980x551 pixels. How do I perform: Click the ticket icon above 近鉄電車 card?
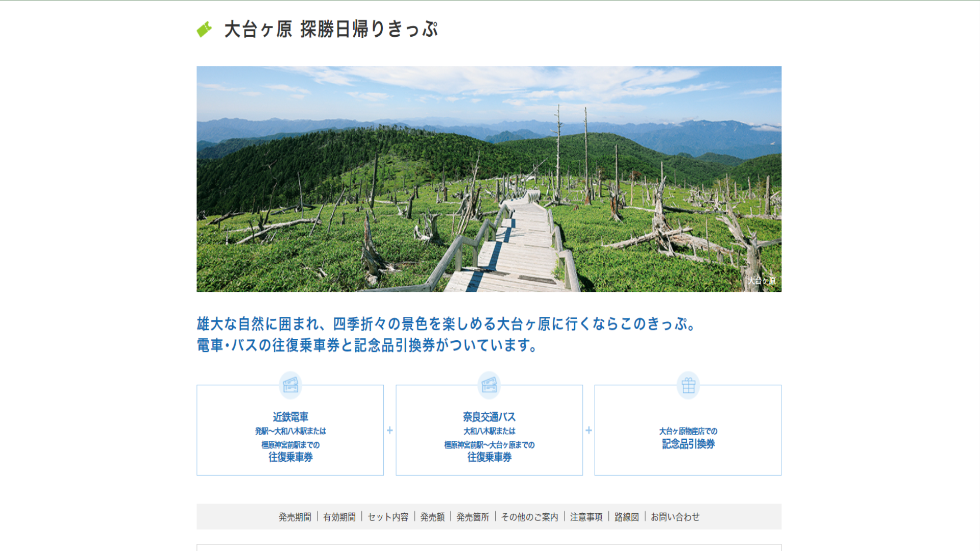290,385
